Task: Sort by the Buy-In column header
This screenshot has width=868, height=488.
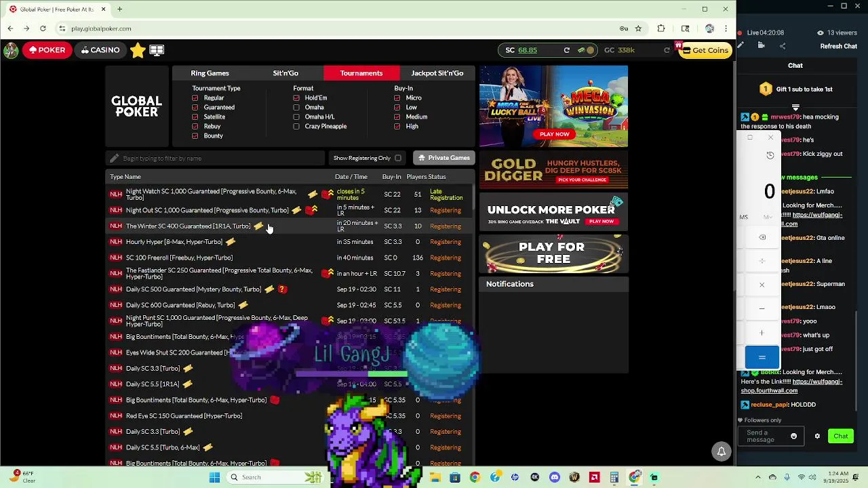Action: pyautogui.click(x=391, y=177)
